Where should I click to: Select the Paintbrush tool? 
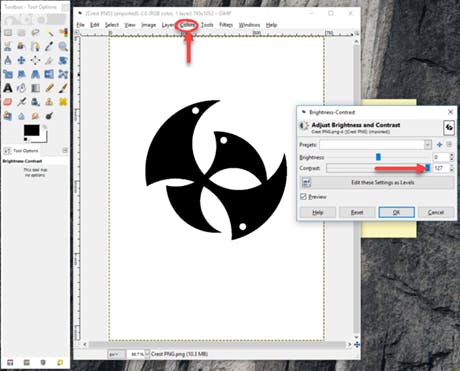[63, 88]
